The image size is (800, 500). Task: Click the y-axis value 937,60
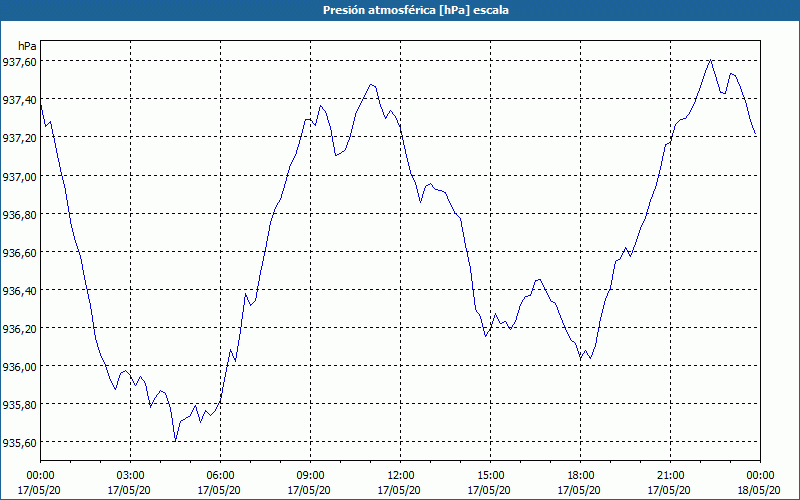point(19,61)
